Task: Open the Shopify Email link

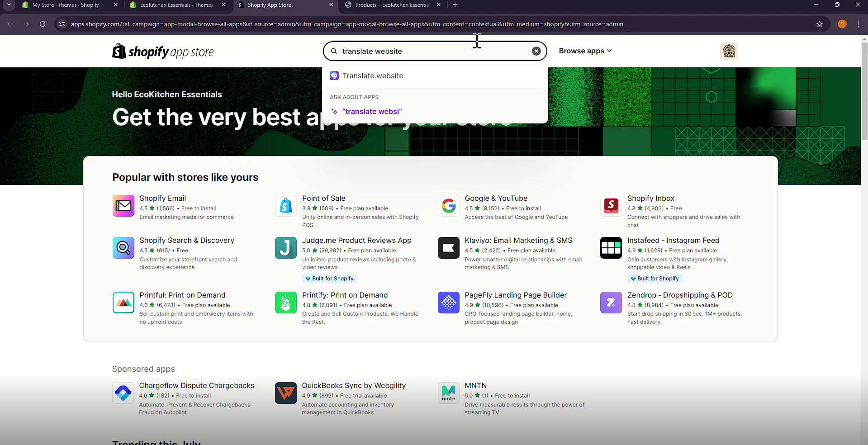Action: 163,198
